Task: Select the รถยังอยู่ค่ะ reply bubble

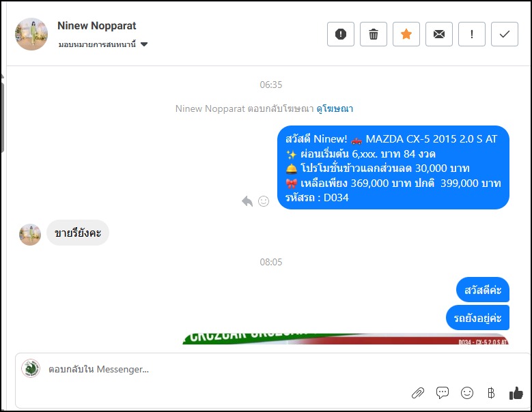Action: pyautogui.click(x=478, y=318)
